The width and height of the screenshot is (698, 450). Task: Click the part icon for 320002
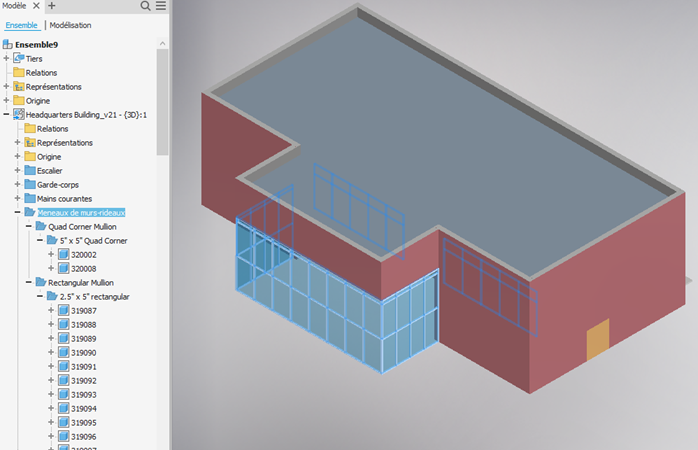tap(63, 255)
